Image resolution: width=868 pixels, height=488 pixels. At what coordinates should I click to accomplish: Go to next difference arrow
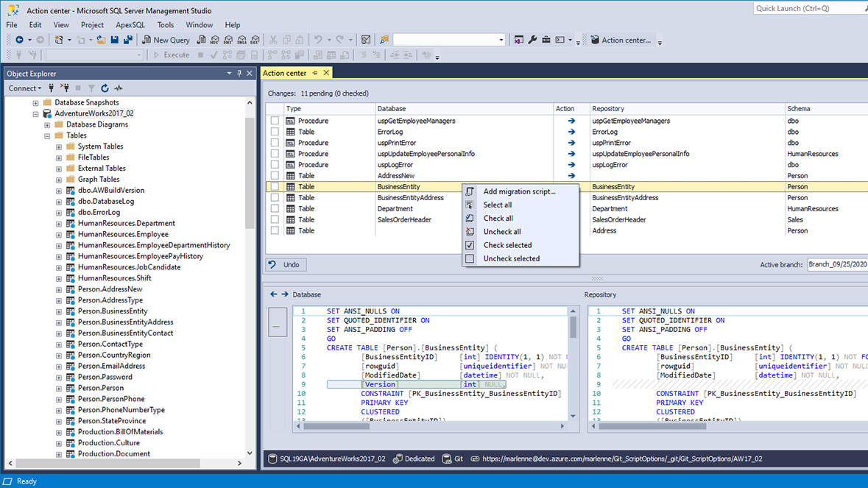click(x=284, y=294)
